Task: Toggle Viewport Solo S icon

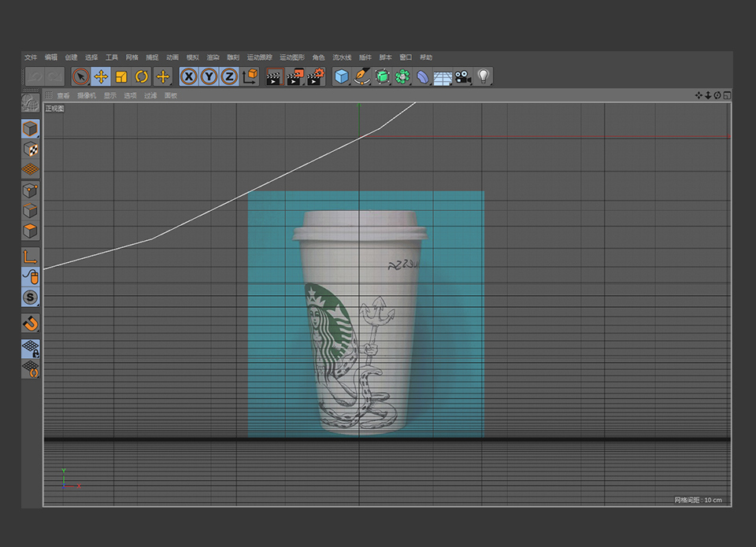Action: click(31, 297)
